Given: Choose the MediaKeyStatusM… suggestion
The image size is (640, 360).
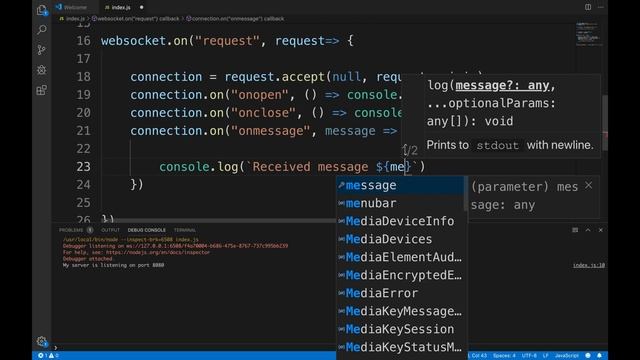Looking at the screenshot, I should click(400, 347).
